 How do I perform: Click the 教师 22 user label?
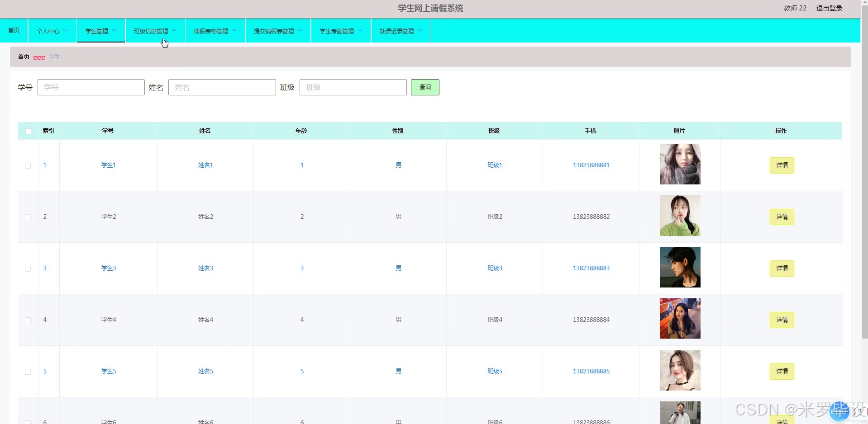(x=795, y=8)
